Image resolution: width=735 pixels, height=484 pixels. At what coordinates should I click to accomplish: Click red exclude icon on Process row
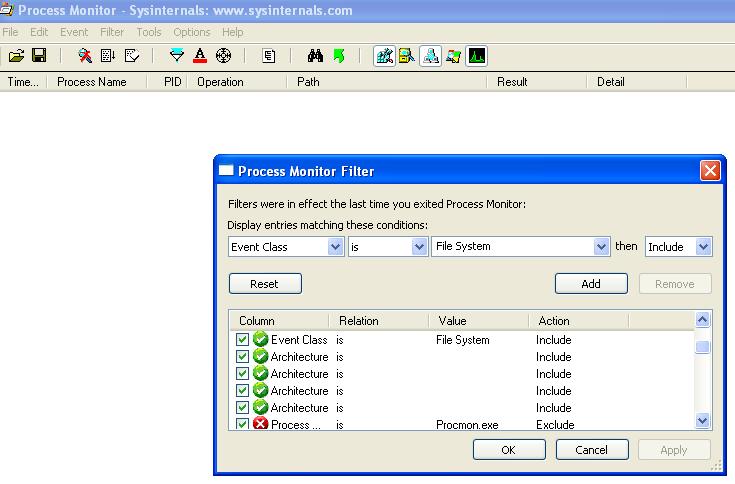(x=260, y=424)
